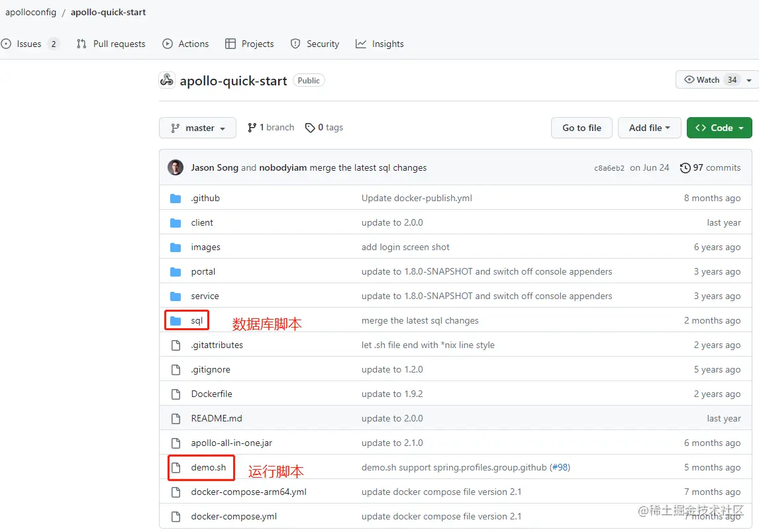The width and height of the screenshot is (759, 532).
Task: Open the client folder icon
Action: pos(176,223)
